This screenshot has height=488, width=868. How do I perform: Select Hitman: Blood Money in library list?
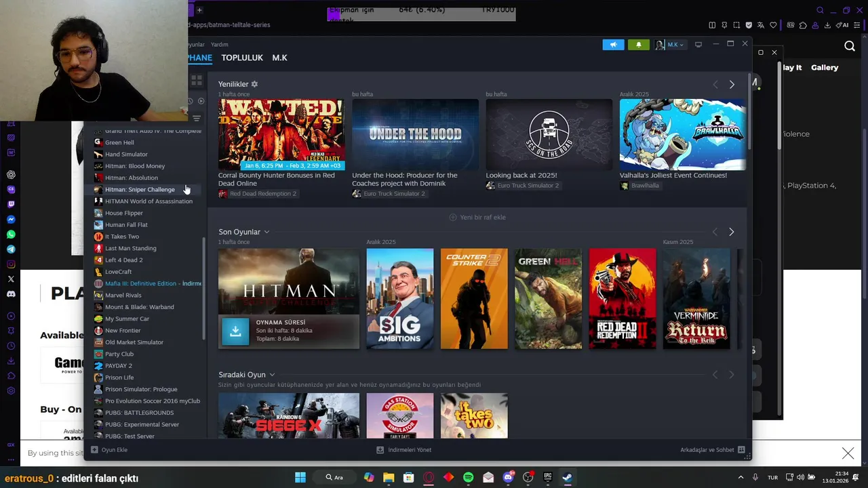click(x=134, y=166)
